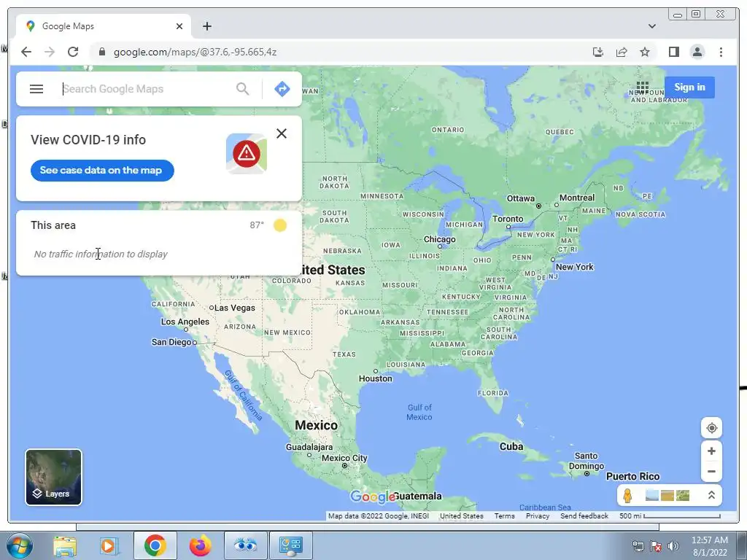Screen dimensions: 747x560
Task: Click the New York city label
Action: pos(574,267)
